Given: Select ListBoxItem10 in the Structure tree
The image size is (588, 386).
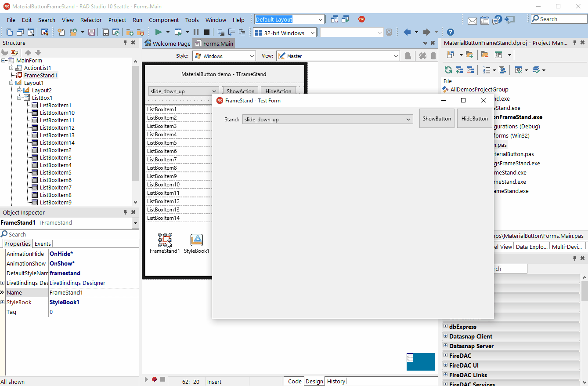Looking at the screenshot, I should 57,113.
